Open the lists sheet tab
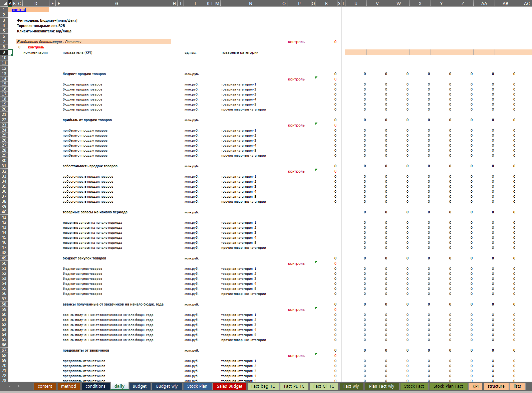Screen dimensions: 532x393 click(517, 386)
